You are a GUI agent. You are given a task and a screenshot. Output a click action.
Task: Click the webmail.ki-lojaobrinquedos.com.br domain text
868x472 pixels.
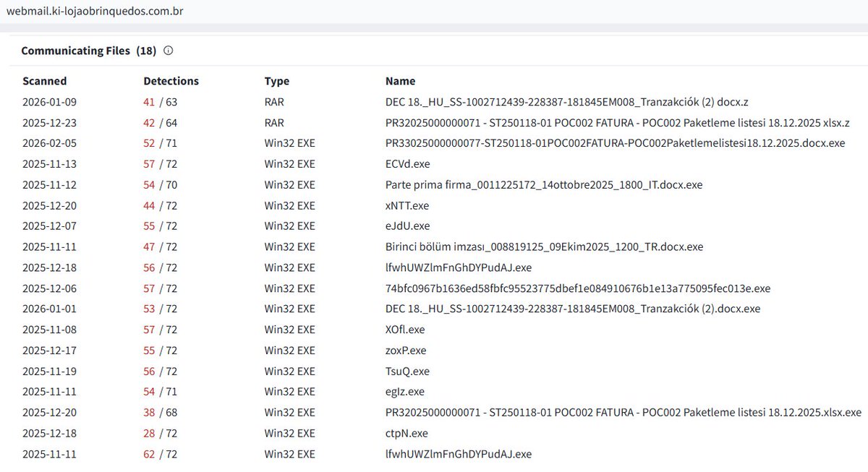95,11
